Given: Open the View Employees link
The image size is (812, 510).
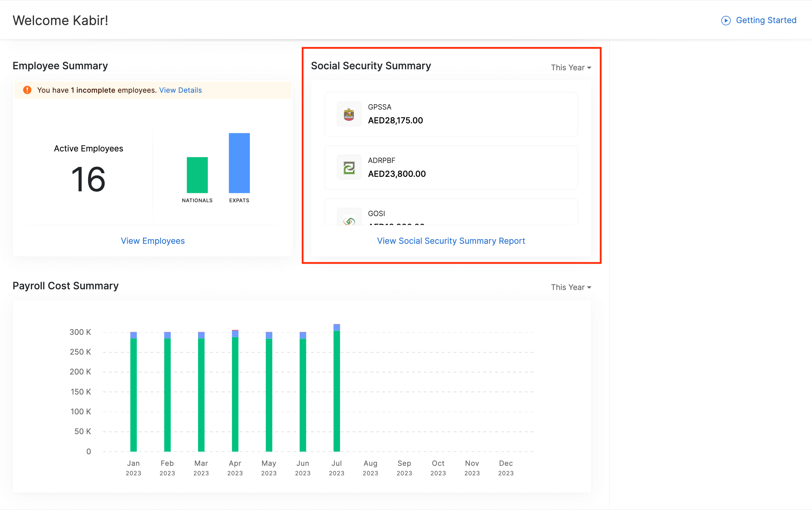Looking at the screenshot, I should 153,241.
